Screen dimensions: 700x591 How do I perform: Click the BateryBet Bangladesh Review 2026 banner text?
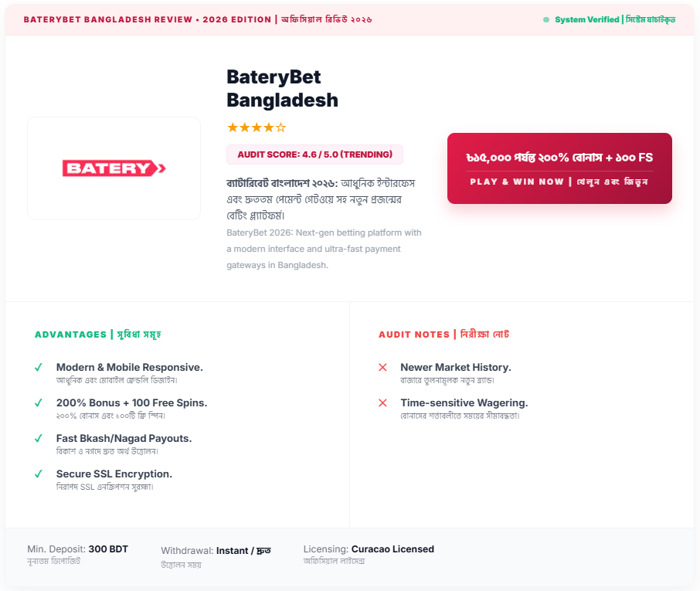tap(198, 19)
